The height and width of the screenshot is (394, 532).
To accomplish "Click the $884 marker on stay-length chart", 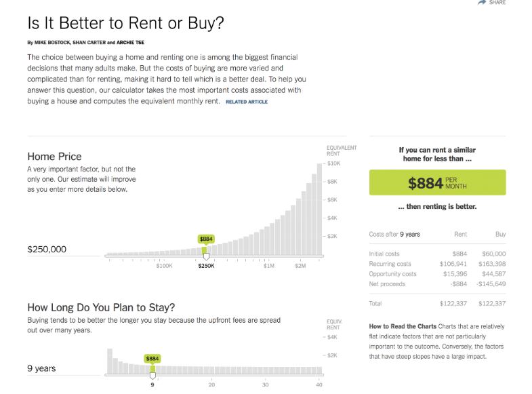I will tap(152, 358).
